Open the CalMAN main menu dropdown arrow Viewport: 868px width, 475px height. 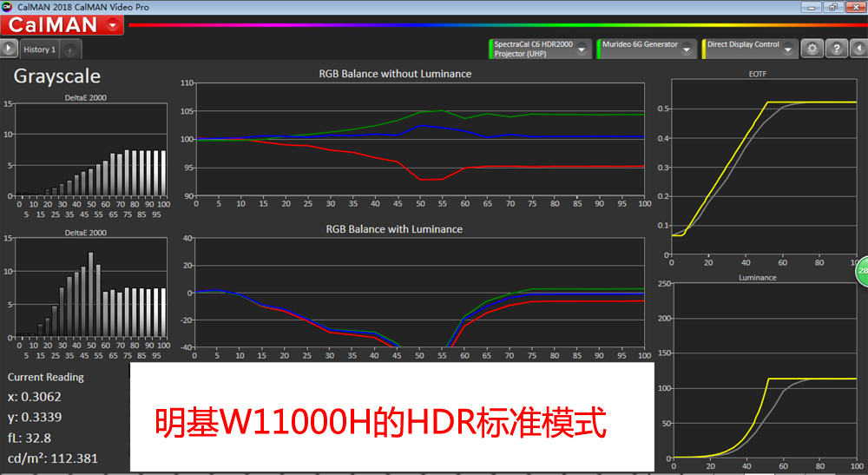point(113,25)
